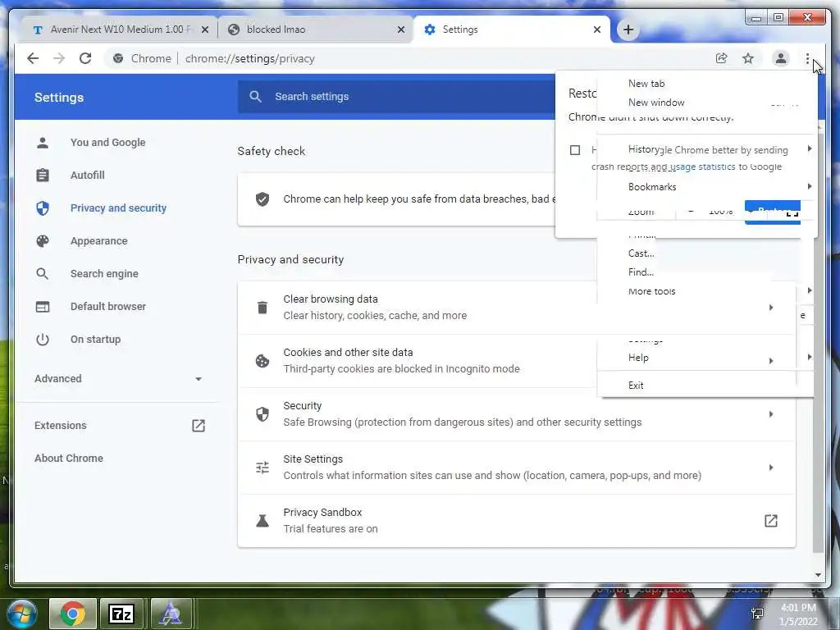The height and width of the screenshot is (630, 840).
Task: Click the Security shield icon
Action: coord(262,414)
